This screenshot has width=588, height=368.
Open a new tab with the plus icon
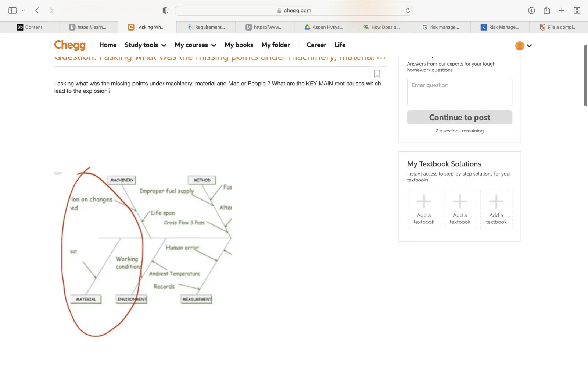[x=562, y=10]
